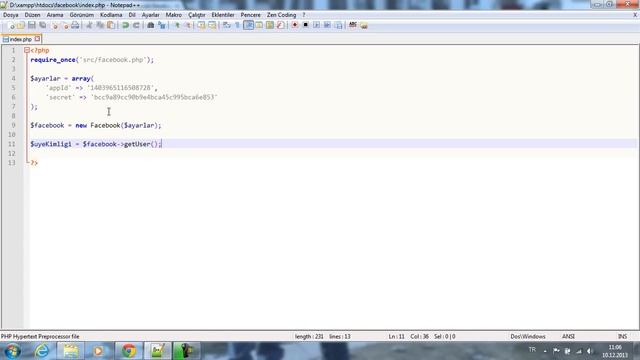
Task: Launch Internet Explorer from the taskbar
Action: (42, 351)
